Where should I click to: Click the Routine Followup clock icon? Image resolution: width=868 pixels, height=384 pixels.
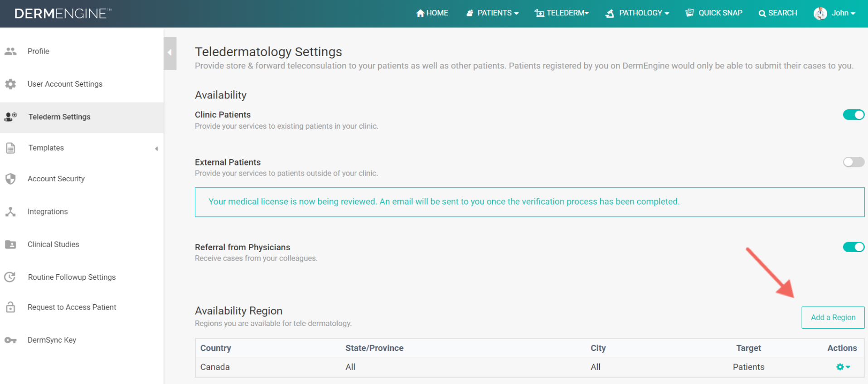pyautogui.click(x=10, y=277)
